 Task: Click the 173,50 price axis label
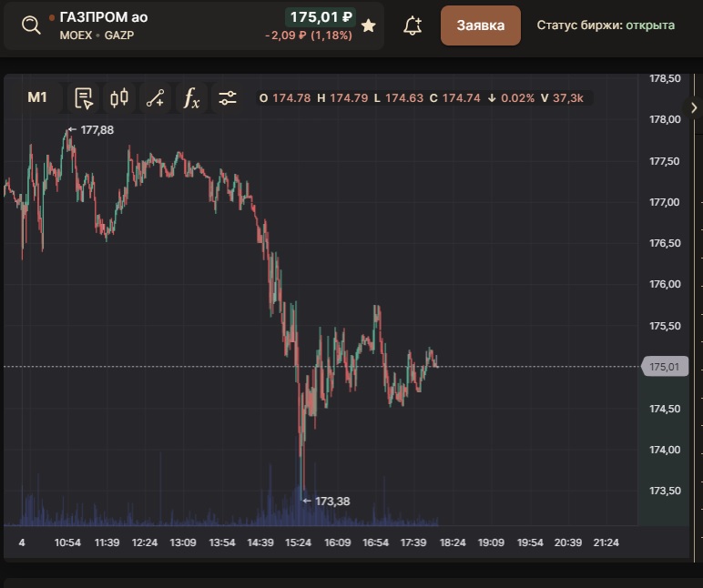point(665,491)
